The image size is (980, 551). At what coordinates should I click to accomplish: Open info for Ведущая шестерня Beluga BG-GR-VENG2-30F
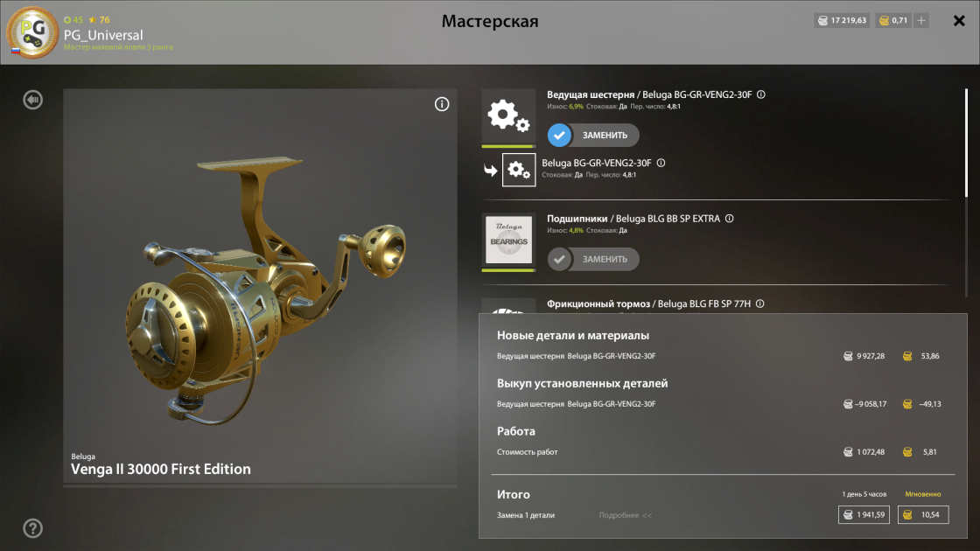(x=761, y=94)
